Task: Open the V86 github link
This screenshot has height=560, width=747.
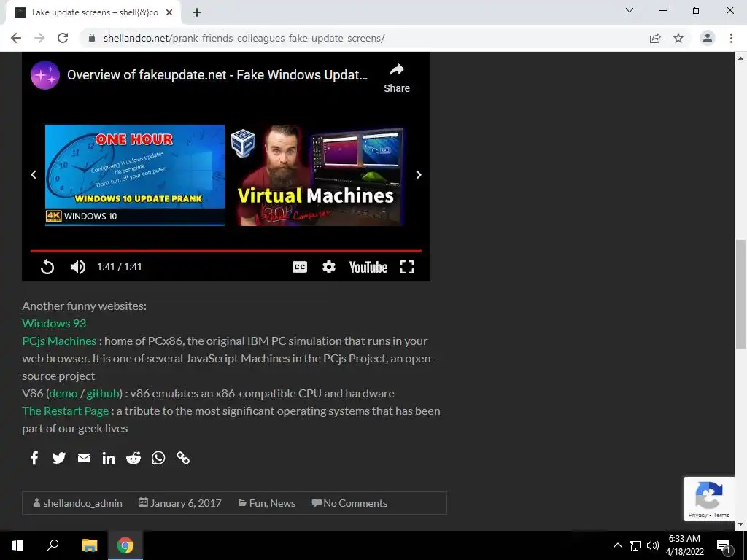Action: [x=103, y=393]
